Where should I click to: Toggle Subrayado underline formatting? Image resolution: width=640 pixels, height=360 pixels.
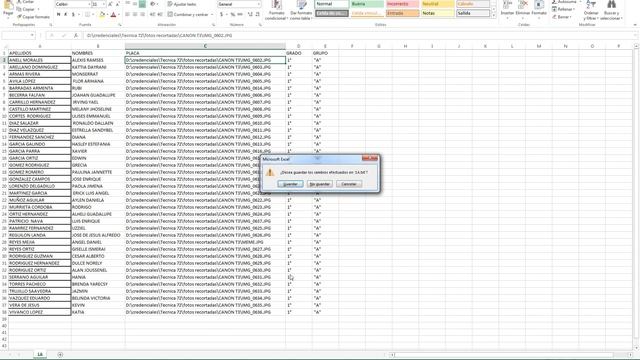[73, 15]
